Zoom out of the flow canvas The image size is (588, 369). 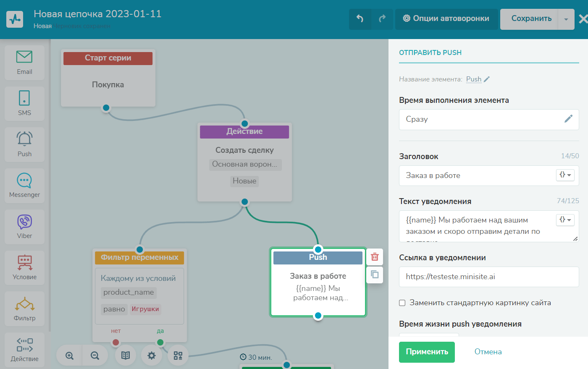[95, 356]
